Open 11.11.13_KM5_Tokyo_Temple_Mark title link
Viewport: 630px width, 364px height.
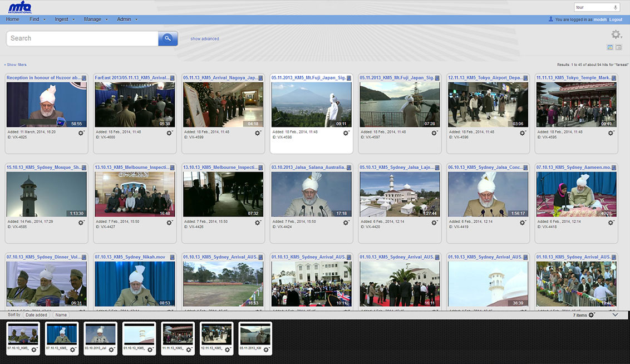573,78
